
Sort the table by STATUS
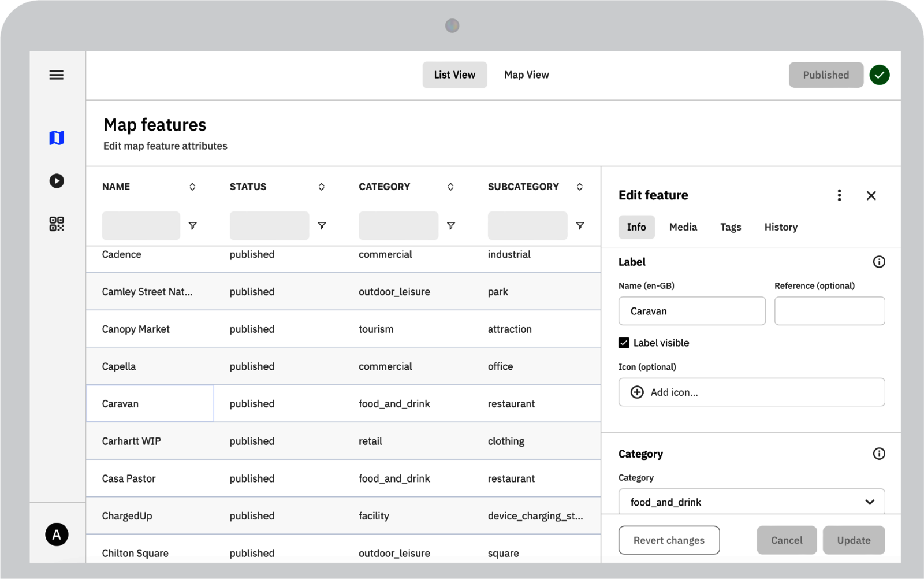tap(322, 187)
